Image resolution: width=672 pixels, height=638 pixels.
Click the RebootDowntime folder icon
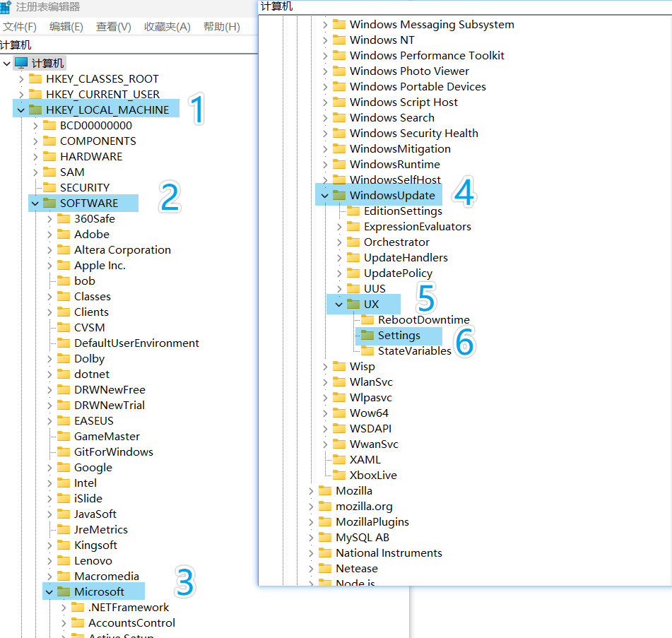367,319
